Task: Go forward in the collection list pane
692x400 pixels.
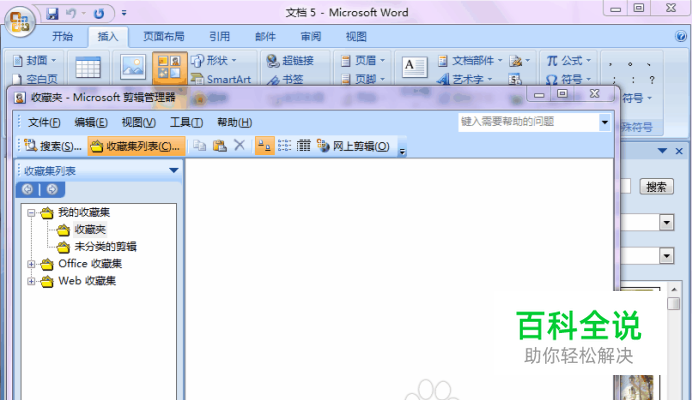Action: pos(52,189)
